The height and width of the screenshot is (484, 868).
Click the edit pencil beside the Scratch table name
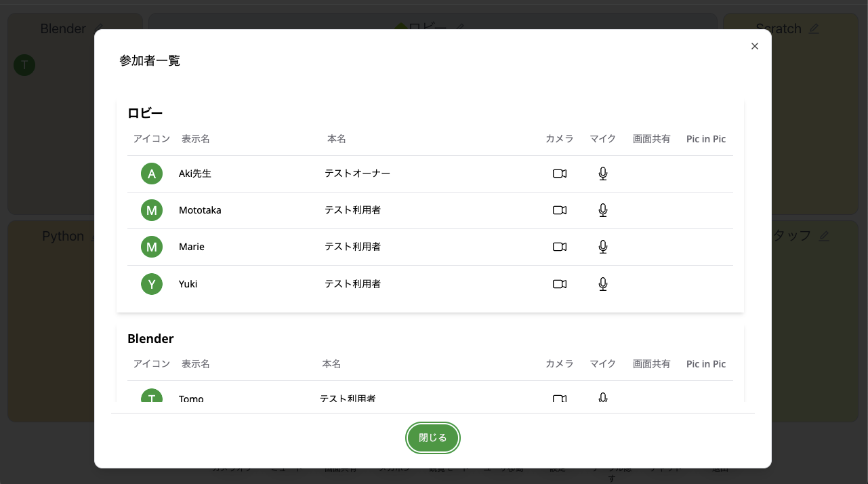814,28
